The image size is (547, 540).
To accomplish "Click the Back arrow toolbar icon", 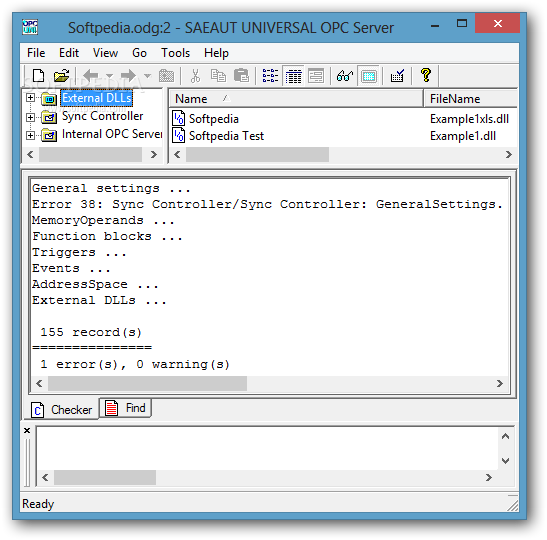I will click(x=91, y=75).
